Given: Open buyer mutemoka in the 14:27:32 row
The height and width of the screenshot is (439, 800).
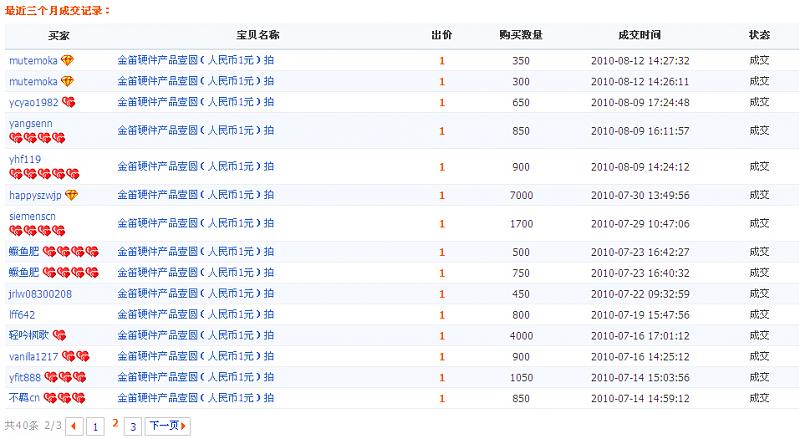Looking at the screenshot, I should (33, 61).
